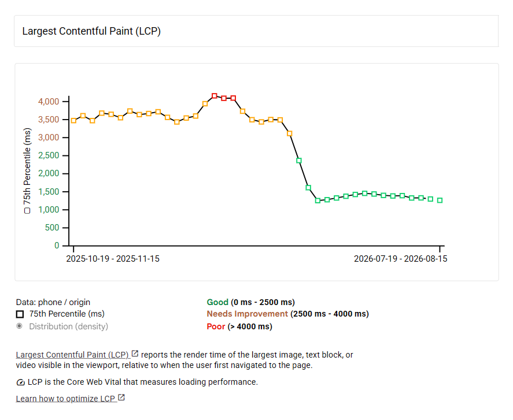This screenshot has height=420, width=513.
Task: Click the first orange data point at 2025-10-19
Action: coord(73,121)
